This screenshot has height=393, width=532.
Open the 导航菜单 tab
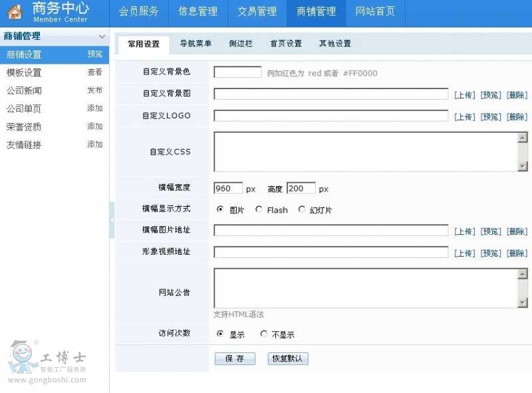(196, 44)
